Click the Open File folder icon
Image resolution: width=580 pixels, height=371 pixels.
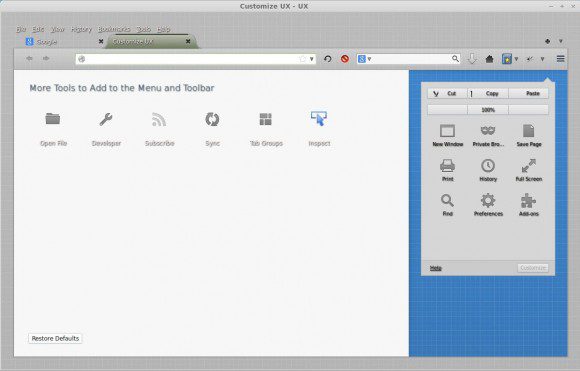point(53,119)
